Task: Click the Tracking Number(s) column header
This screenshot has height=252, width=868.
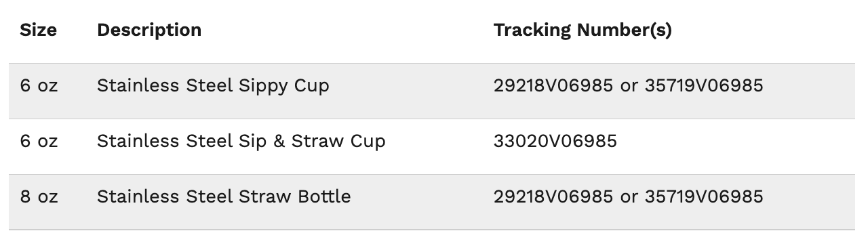Action: click(x=583, y=30)
